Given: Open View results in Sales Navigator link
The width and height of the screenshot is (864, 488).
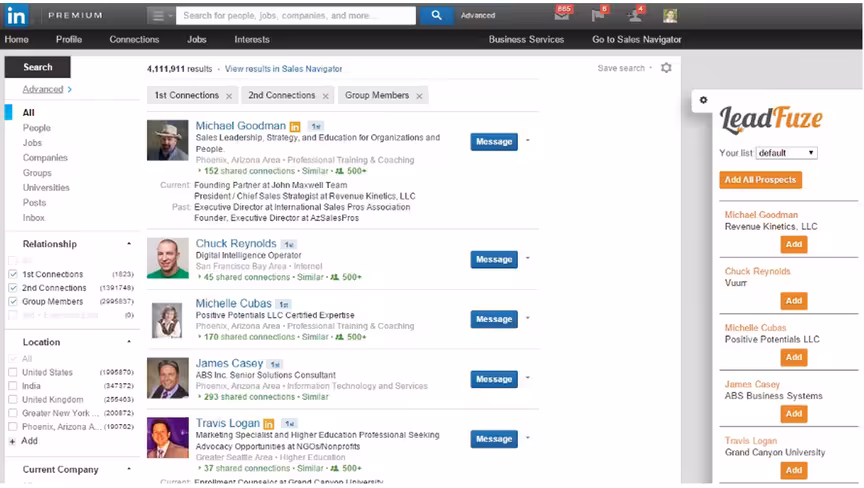Looking at the screenshot, I should click(x=283, y=69).
